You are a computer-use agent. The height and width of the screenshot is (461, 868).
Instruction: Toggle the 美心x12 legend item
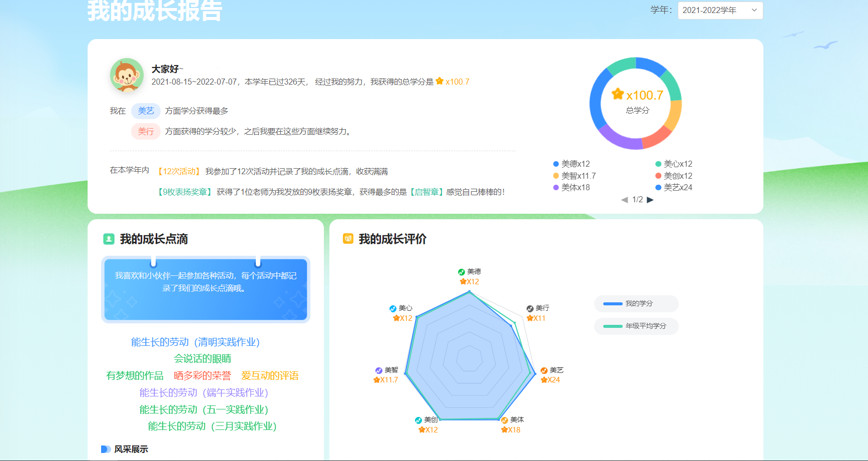tap(674, 164)
